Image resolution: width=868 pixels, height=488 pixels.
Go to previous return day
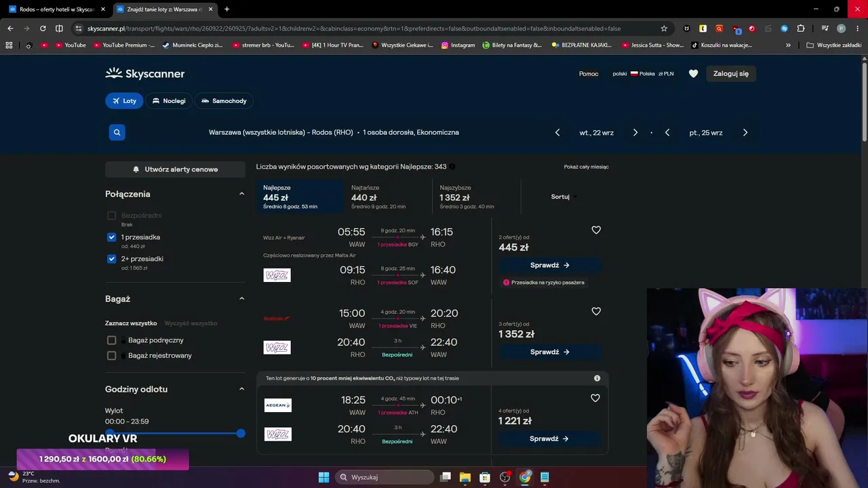pos(667,133)
